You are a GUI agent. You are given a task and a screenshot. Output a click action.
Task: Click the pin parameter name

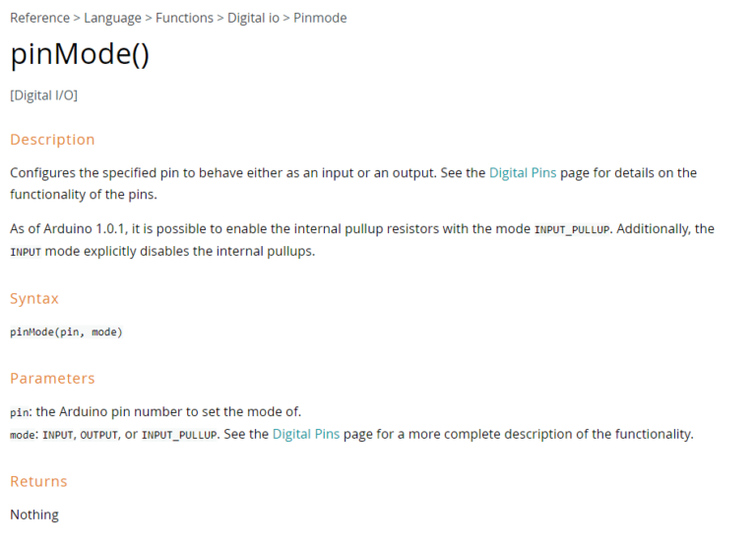pos(20,412)
